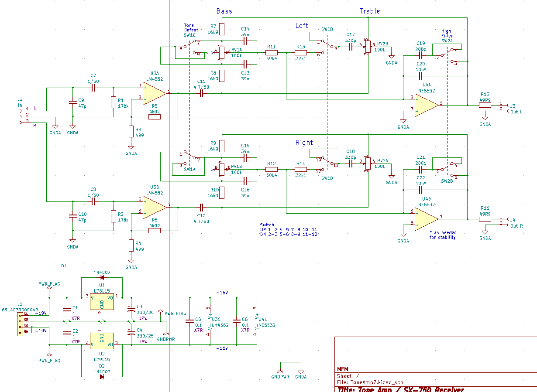
Task: Click the 'J2 In' connector label
Action: pyautogui.click(x=20, y=102)
